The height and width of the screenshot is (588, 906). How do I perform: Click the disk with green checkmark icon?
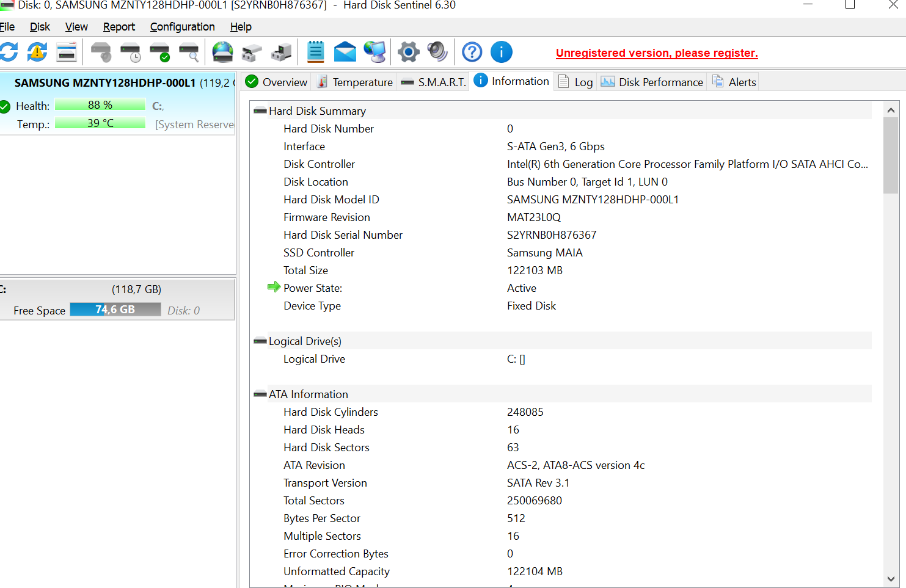coord(159,53)
